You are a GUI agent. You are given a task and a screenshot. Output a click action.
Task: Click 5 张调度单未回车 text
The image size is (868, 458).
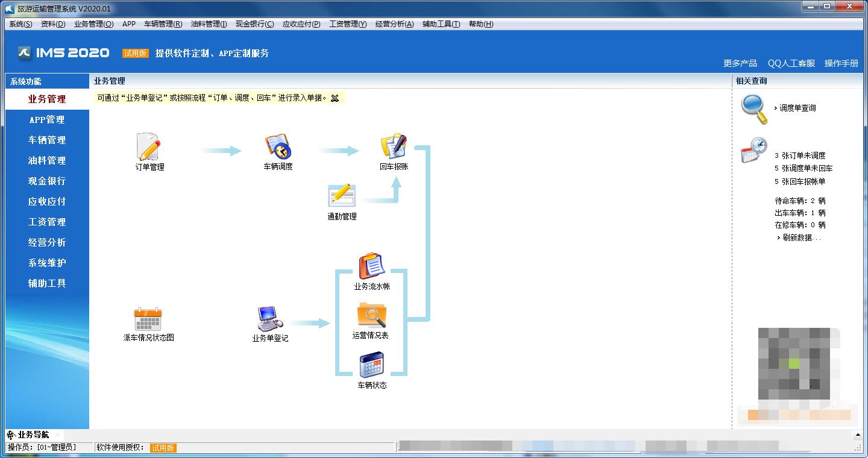tap(804, 168)
